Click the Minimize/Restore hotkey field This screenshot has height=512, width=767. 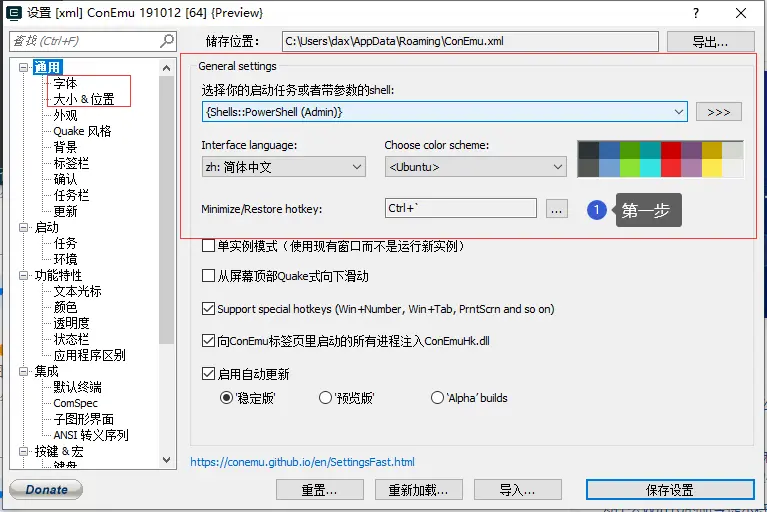coord(461,208)
